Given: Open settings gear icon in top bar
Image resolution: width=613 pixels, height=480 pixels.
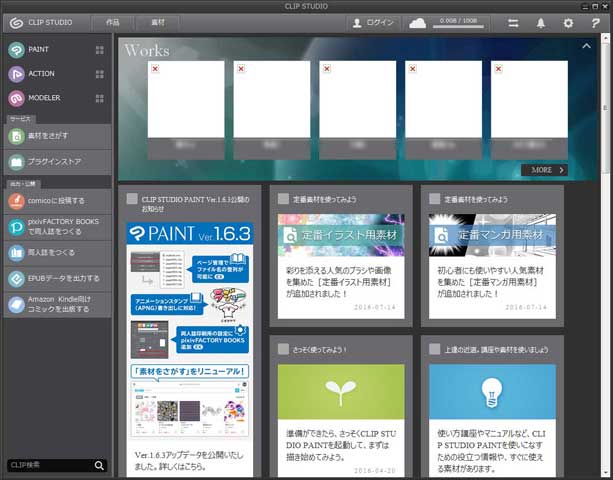Looking at the screenshot, I should pyautogui.click(x=568, y=23).
